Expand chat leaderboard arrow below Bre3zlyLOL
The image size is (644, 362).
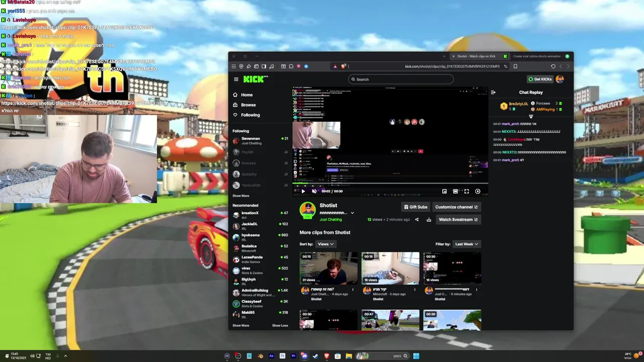tap(531, 117)
